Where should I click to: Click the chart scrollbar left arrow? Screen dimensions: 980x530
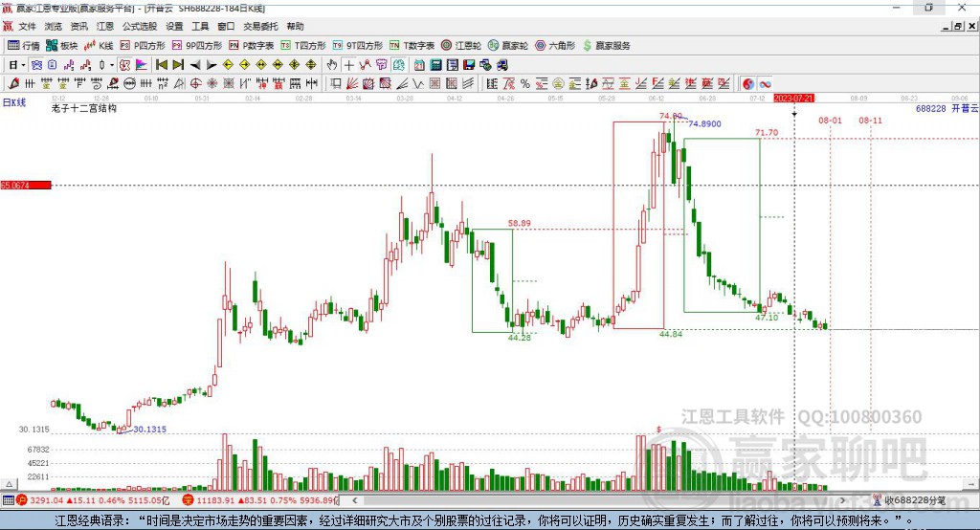[x=354, y=500]
